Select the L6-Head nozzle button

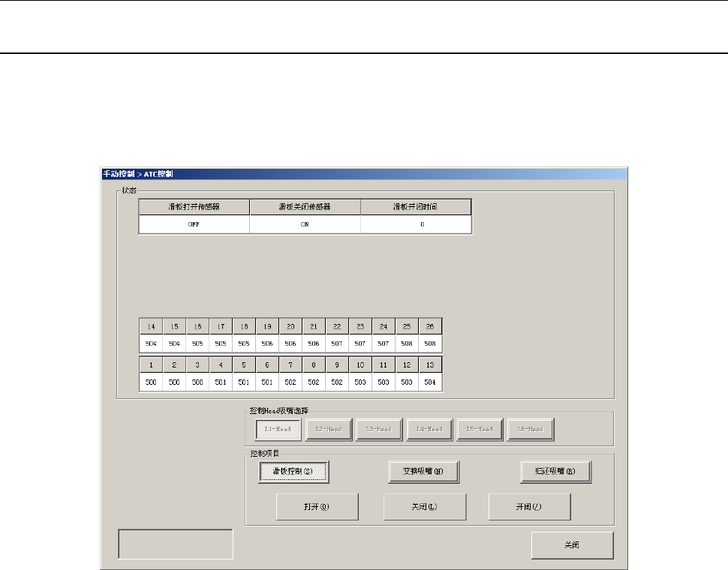[x=530, y=430]
